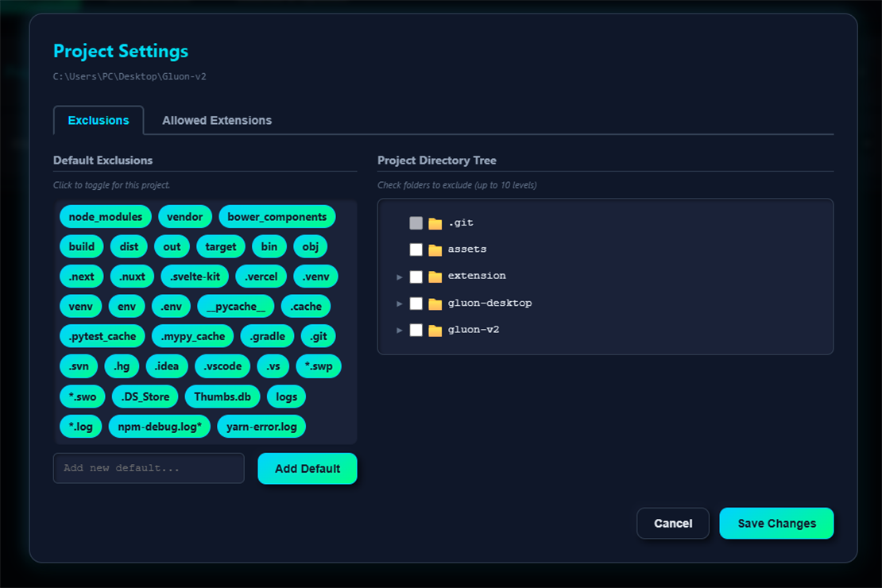The image size is (882, 588).
Task: Expand the gluon-v2 directory node
Action: [400, 329]
